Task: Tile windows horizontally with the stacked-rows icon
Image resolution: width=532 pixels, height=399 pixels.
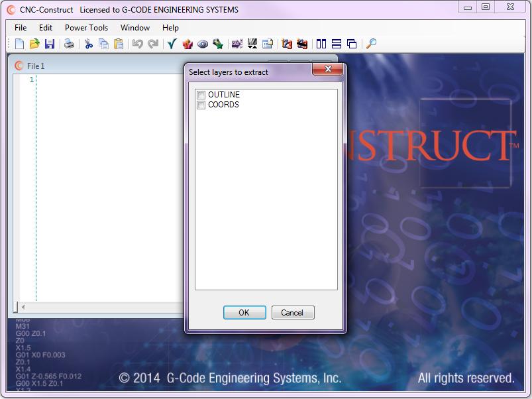Action: pos(337,44)
